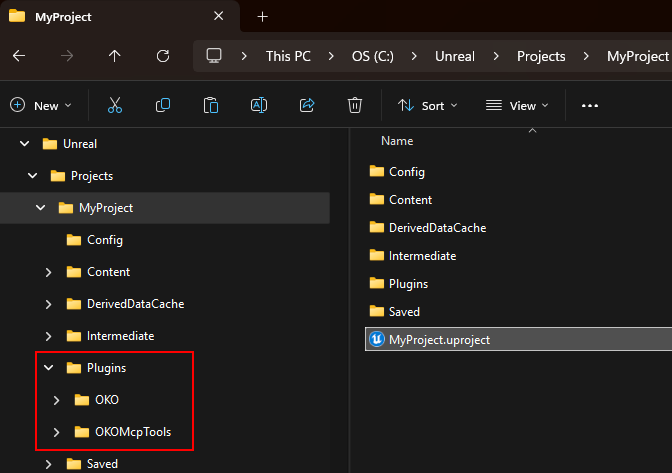Navigate to Unreal breadcrumb

tap(455, 56)
